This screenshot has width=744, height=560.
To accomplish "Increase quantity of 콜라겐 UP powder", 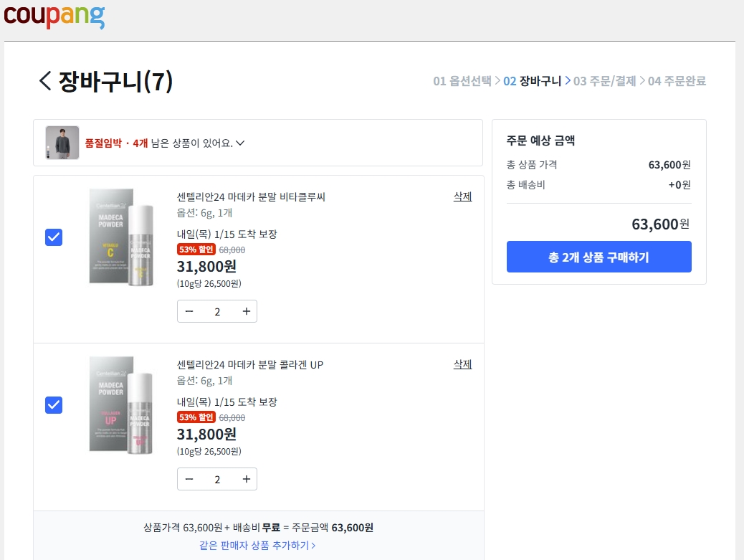I will point(246,479).
